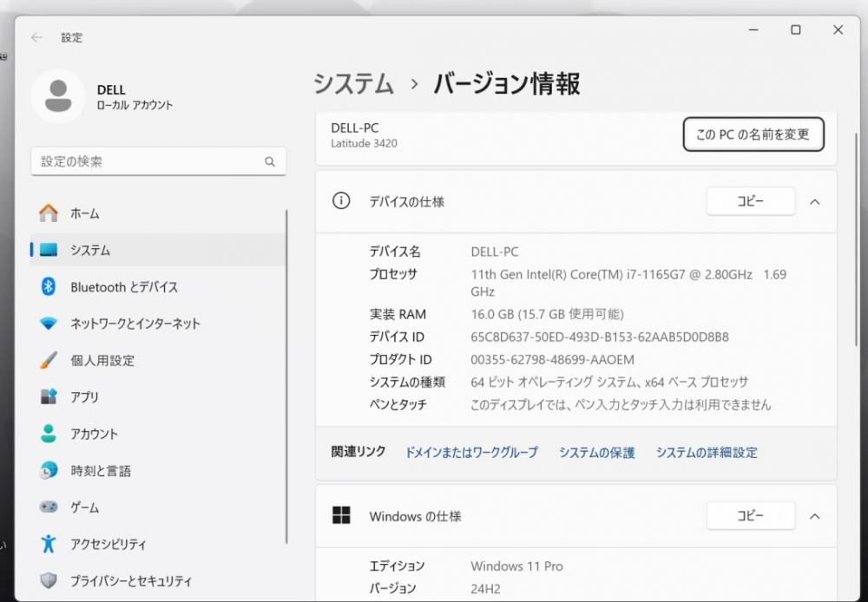Click the Latitude 3420 model text

click(364, 143)
